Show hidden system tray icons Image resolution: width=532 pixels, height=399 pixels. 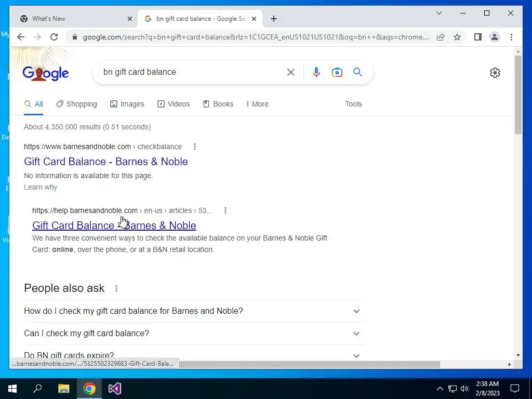click(x=440, y=389)
